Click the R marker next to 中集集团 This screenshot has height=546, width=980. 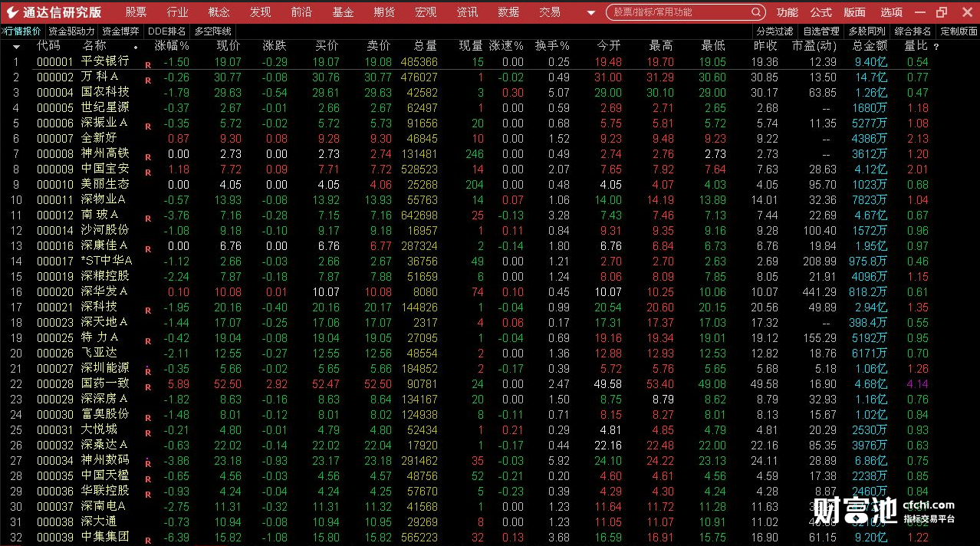[148, 541]
